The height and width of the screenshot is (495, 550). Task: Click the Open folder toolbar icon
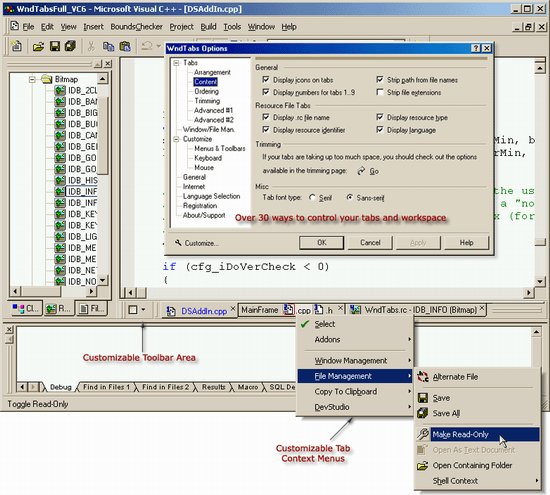38,46
